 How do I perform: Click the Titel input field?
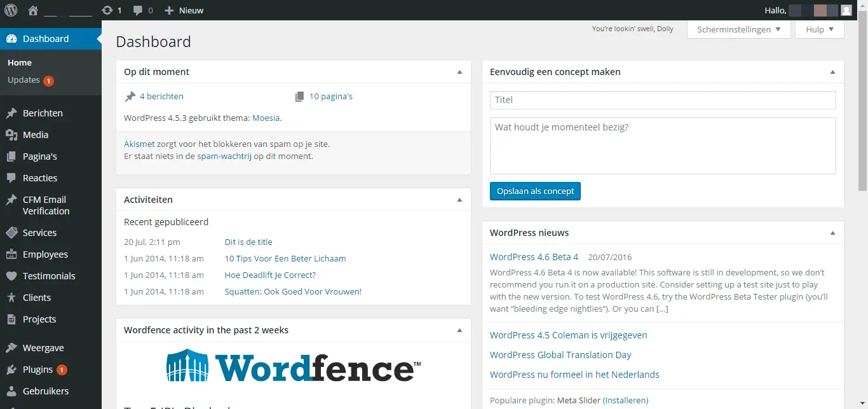663,100
